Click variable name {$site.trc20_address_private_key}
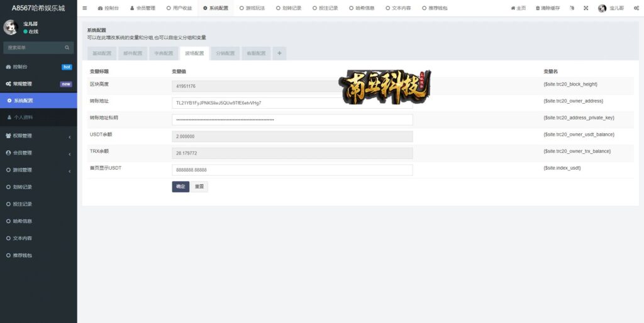 coord(579,118)
